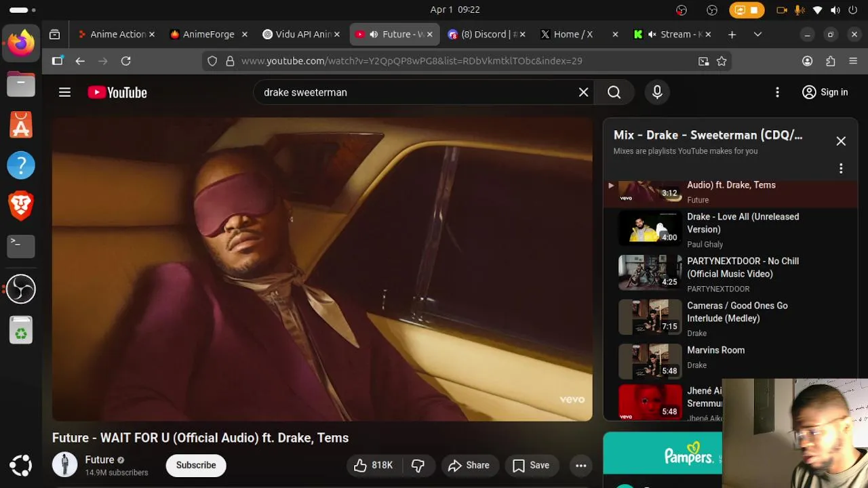Open the extensions panel
The height and width of the screenshot is (488, 868).
click(830, 61)
